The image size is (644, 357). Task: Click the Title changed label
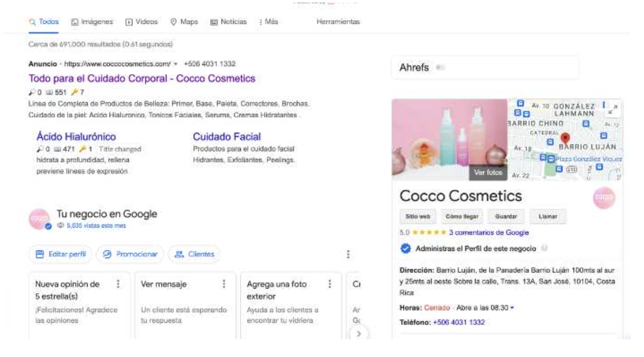[120, 149]
